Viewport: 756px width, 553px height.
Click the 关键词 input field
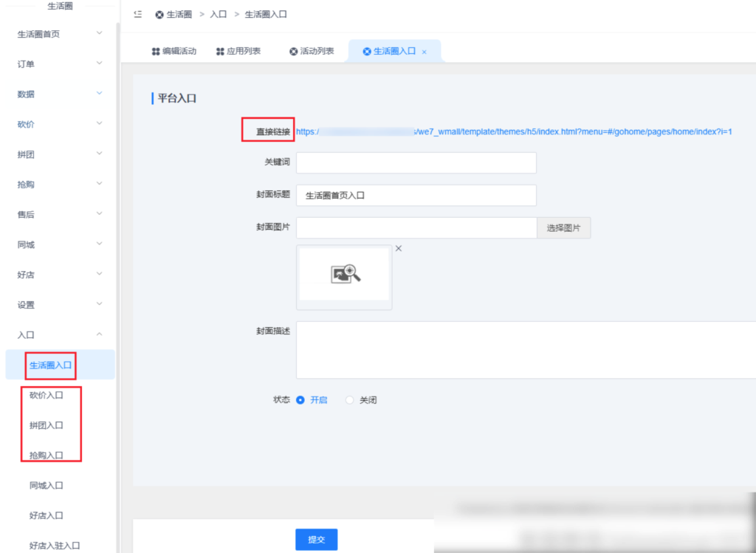(416, 162)
